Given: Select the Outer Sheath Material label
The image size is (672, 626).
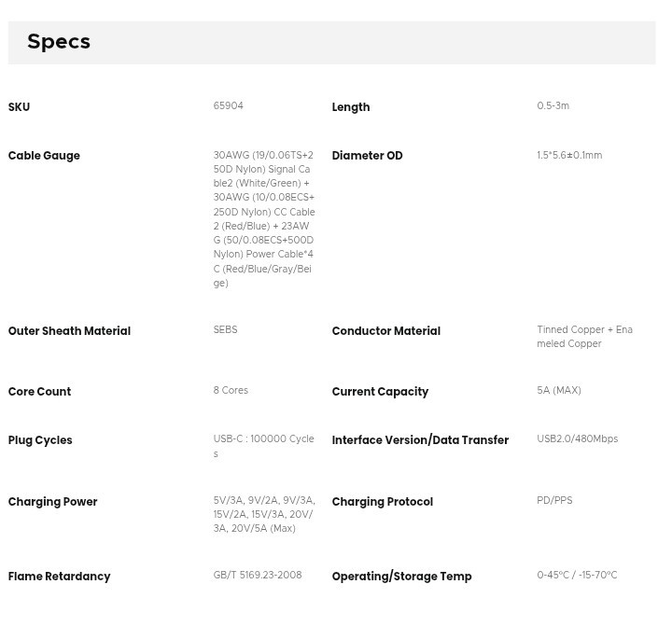Looking at the screenshot, I should coord(69,331).
